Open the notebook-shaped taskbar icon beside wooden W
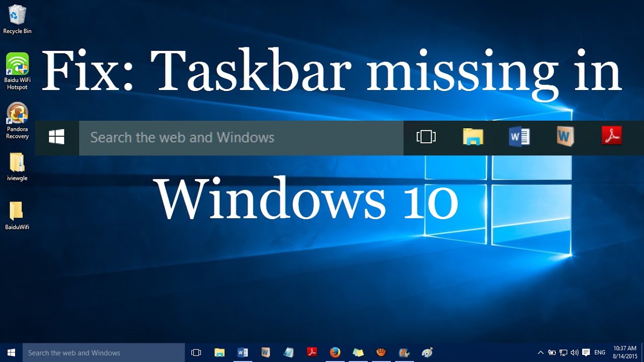Viewport: 644px width, 362px height. [289, 352]
